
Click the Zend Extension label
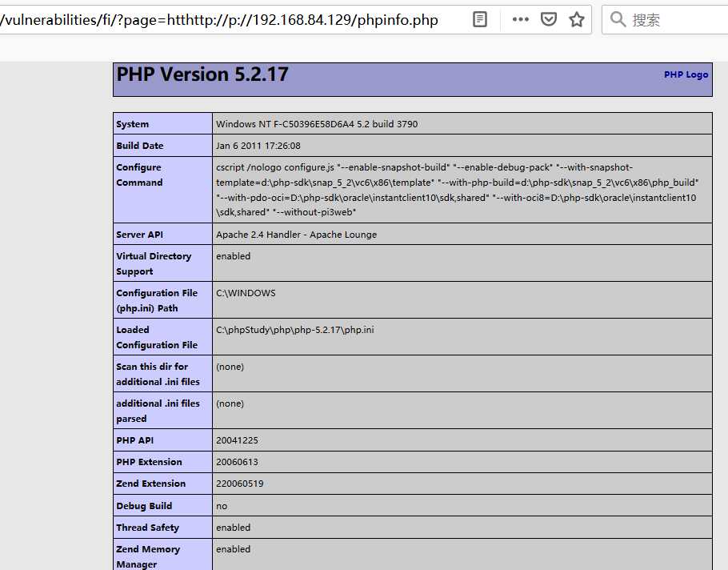(x=151, y=484)
